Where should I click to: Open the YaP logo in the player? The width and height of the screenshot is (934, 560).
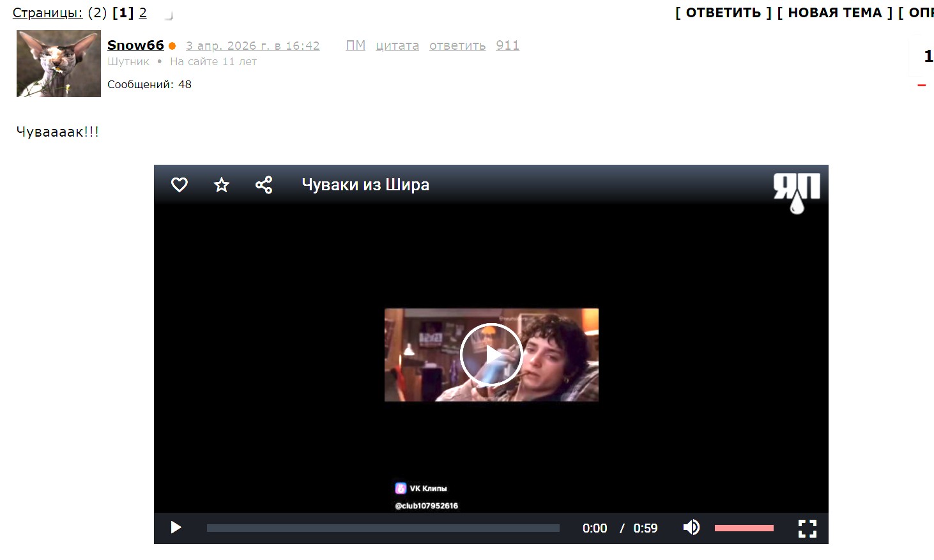tap(797, 193)
